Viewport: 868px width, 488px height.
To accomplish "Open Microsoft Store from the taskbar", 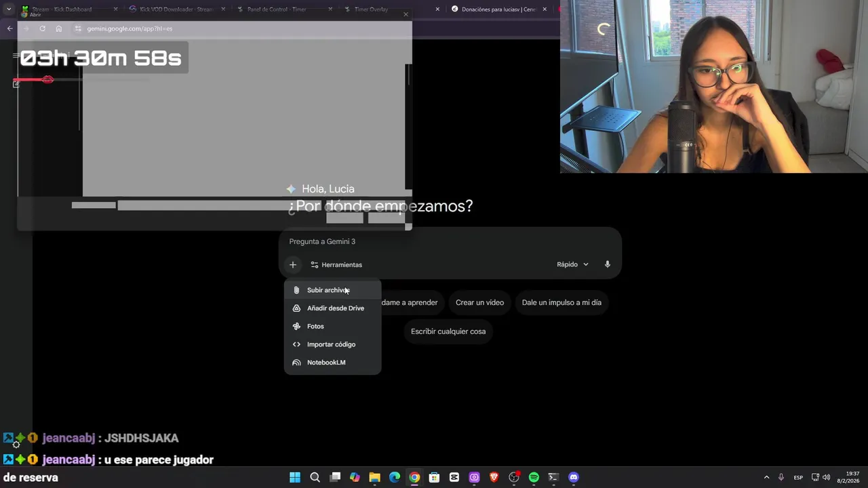I will click(x=434, y=477).
